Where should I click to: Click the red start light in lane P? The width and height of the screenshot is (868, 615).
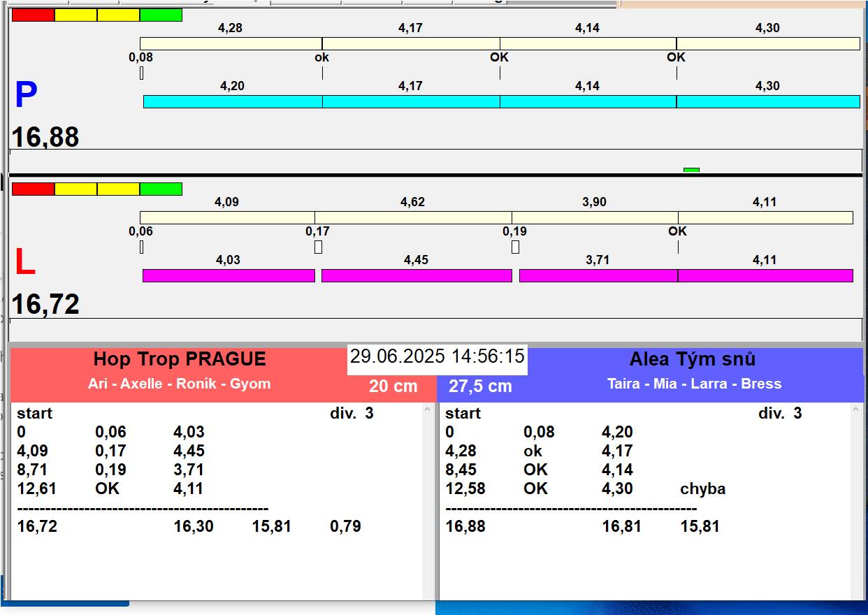33,15
